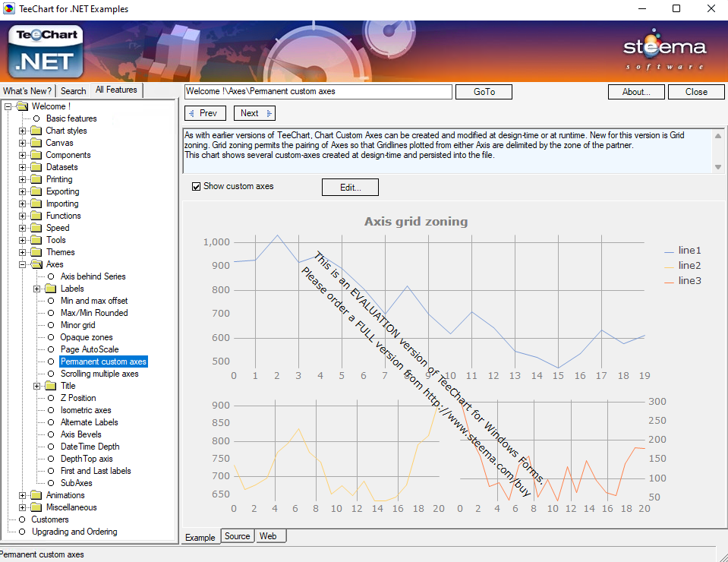Click the Chart styles folder icon
Viewport: 728px width, 562px height.
coord(36,131)
